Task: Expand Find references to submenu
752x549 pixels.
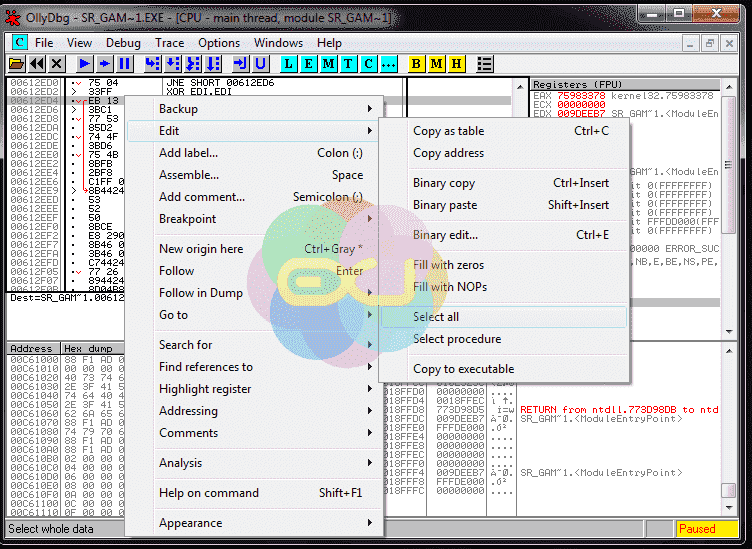Action: [x=255, y=367]
